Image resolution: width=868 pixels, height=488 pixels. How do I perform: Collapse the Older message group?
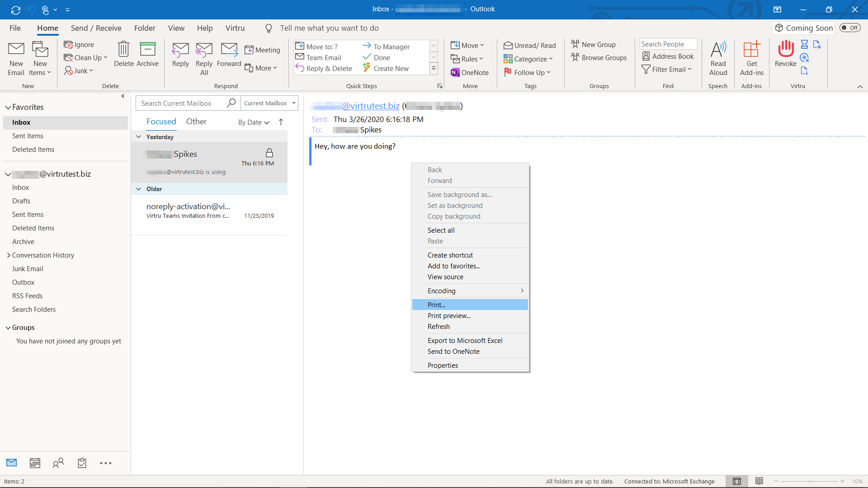[139, 189]
